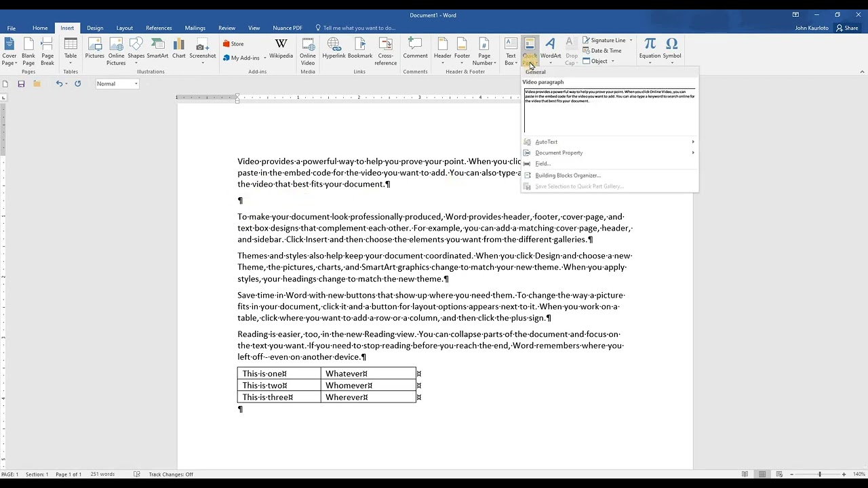Adjust the zoom slider handle
This screenshot has width=868, height=488.
pos(820,474)
